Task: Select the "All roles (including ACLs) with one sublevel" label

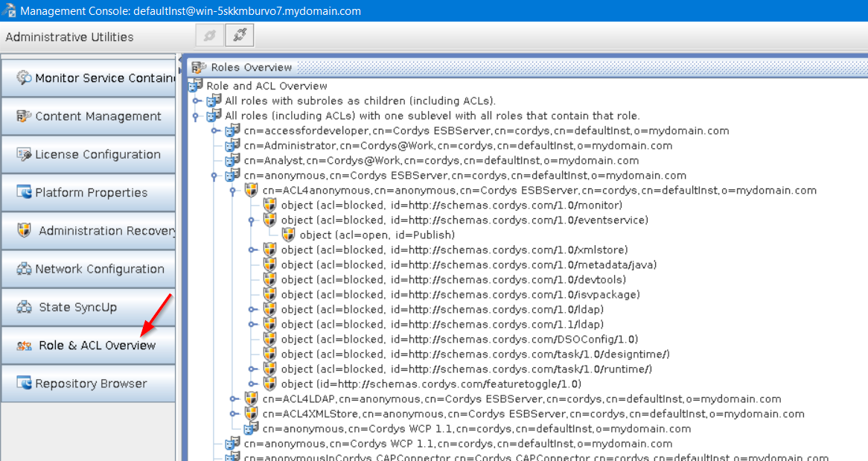Action: pos(433,115)
